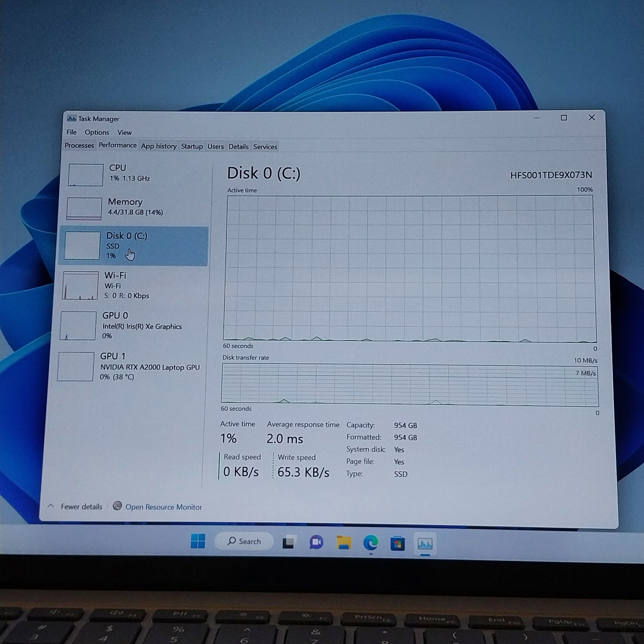Switch to the Processes tab
Viewport: 644px width, 644px height.
click(79, 145)
